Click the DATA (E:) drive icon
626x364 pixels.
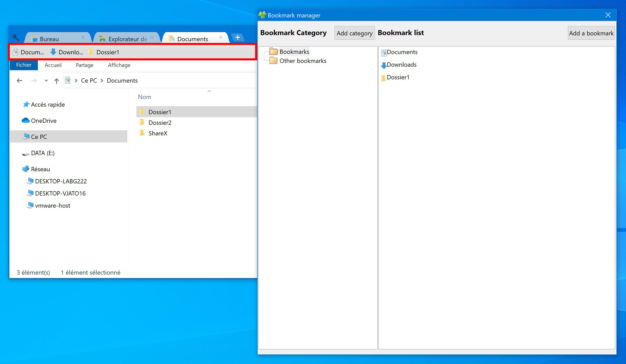[26, 154]
